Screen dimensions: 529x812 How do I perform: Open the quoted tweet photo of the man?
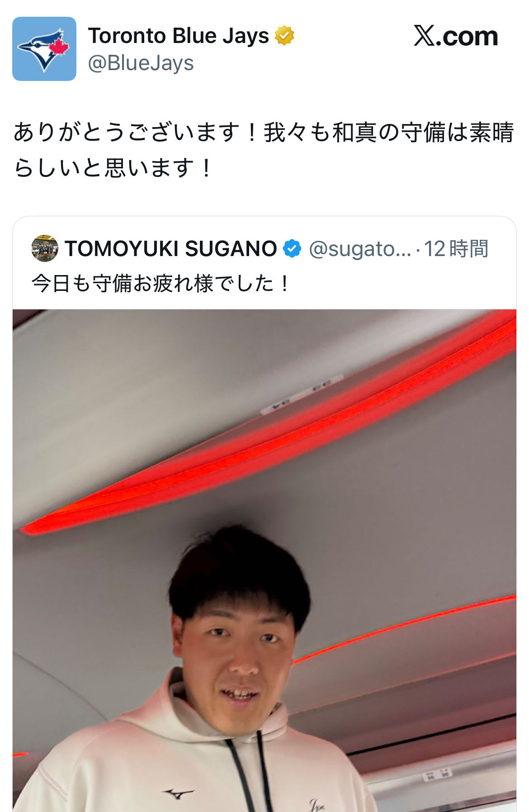coord(264,560)
